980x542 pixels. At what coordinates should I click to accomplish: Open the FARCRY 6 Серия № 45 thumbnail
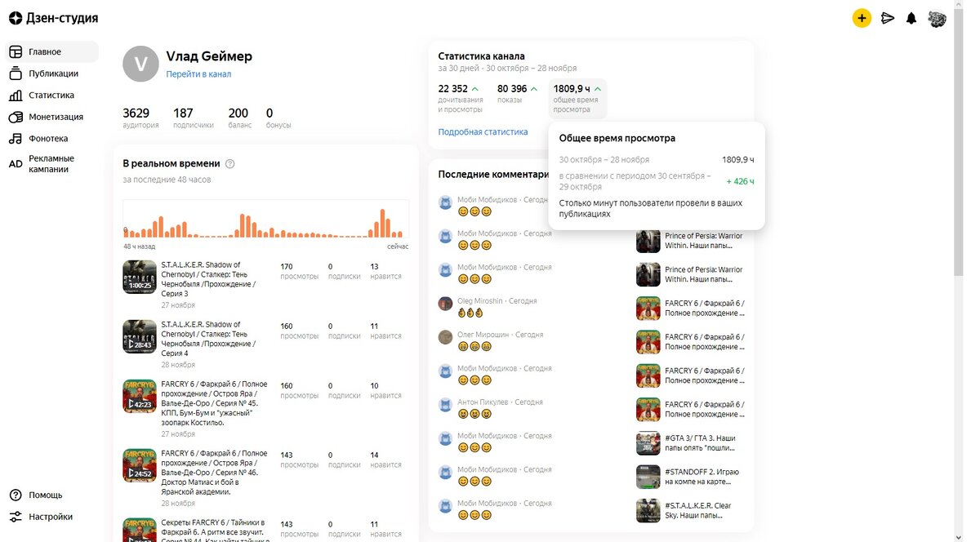click(139, 396)
